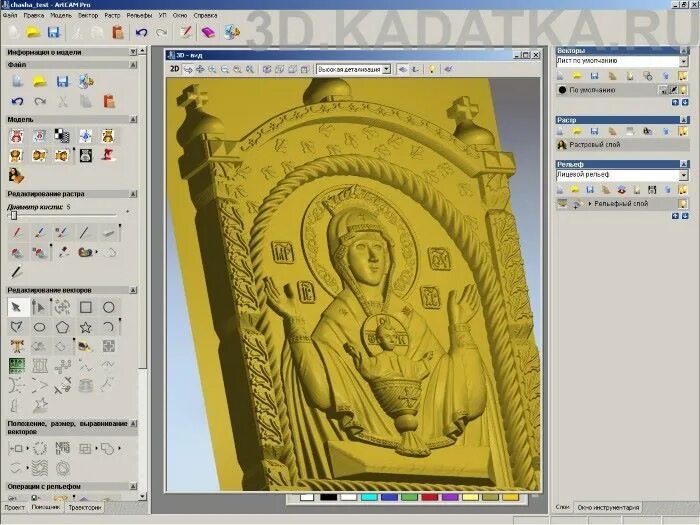Image resolution: width=700 pixels, height=525 pixels.
Task: Select the green vector library icon
Action: [17, 366]
